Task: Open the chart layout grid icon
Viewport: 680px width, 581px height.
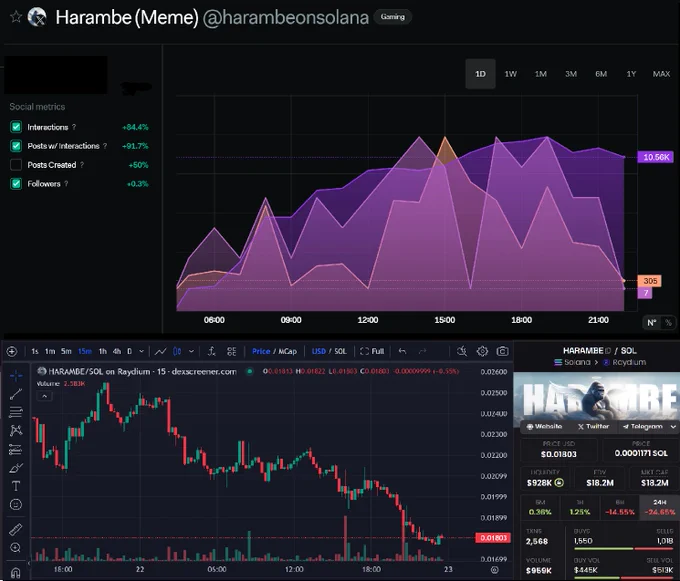Action: click(x=232, y=351)
